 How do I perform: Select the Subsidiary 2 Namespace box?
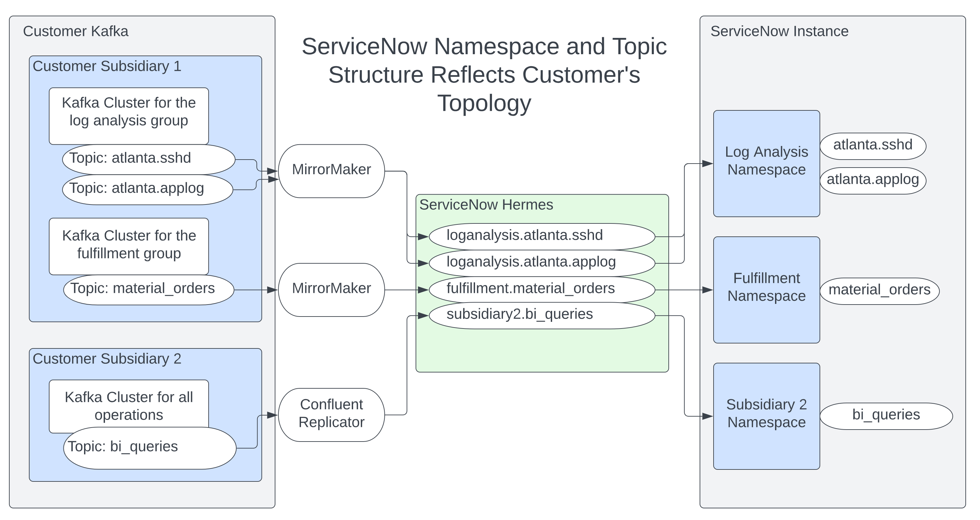[767, 416]
